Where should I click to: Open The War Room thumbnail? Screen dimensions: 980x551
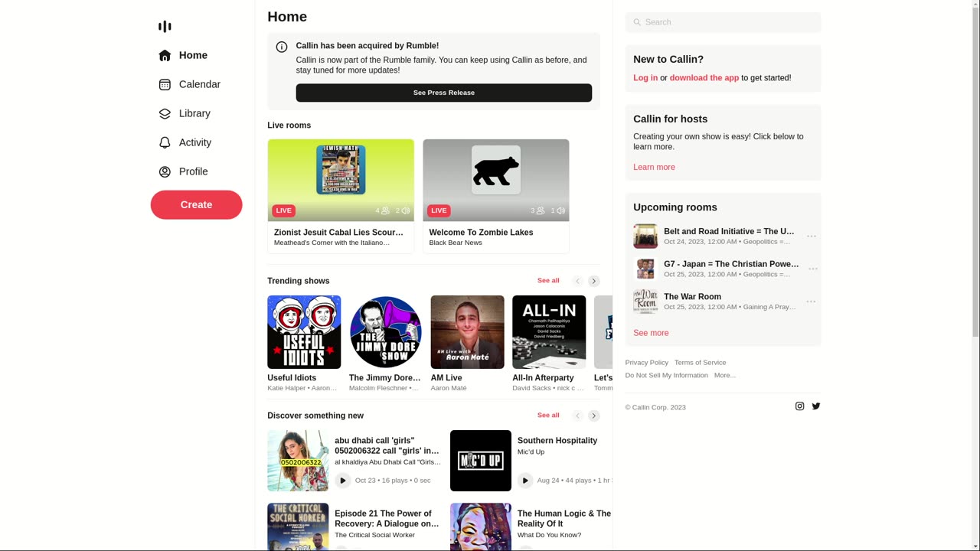coord(645,302)
